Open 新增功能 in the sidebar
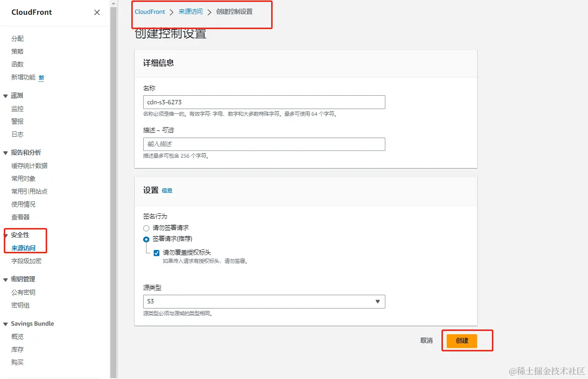588x379 pixels. (24, 77)
